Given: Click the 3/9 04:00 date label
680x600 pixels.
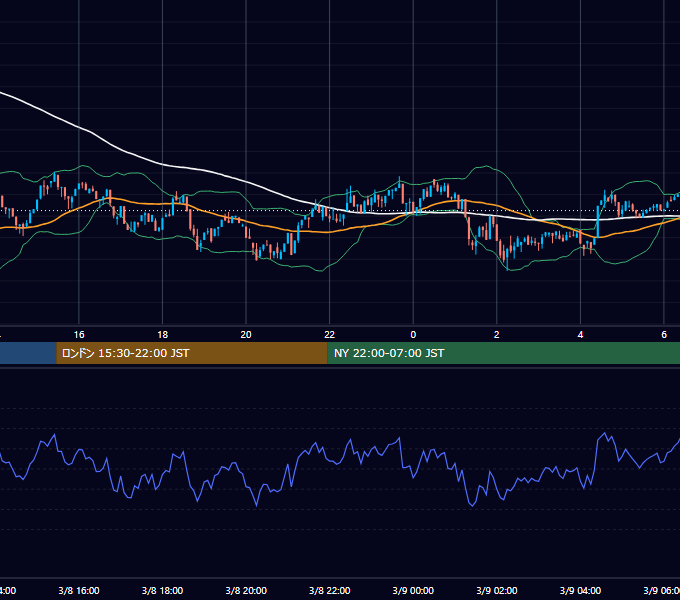Looking at the screenshot, I should (580, 590).
